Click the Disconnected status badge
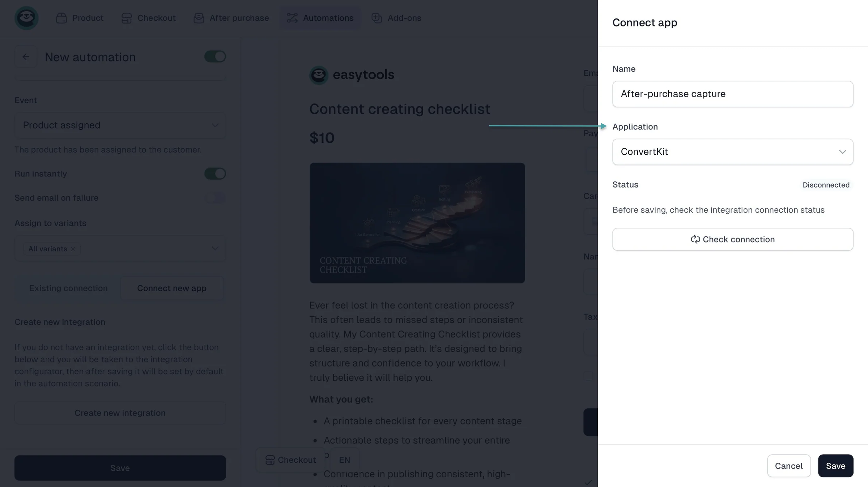The height and width of the screenshot is (487, 868). (826, 185)
